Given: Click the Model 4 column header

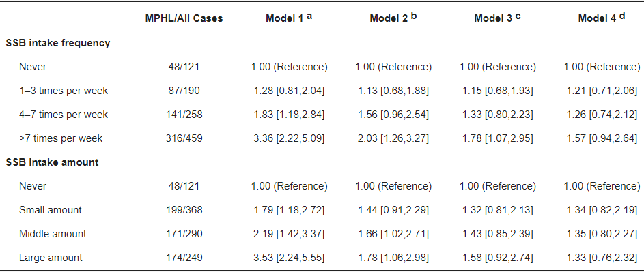Looking at the screenshot, I should pos(602,18).
